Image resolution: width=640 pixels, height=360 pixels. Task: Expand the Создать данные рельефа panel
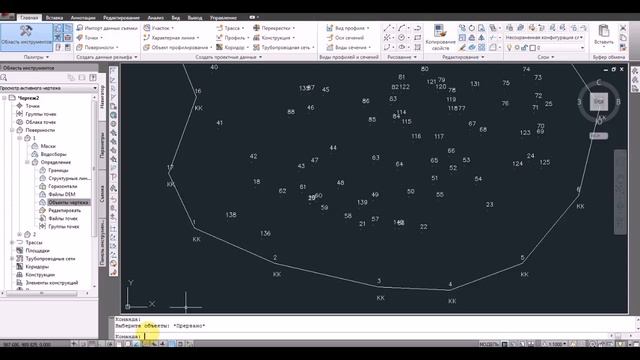click(x=107, y=57)
